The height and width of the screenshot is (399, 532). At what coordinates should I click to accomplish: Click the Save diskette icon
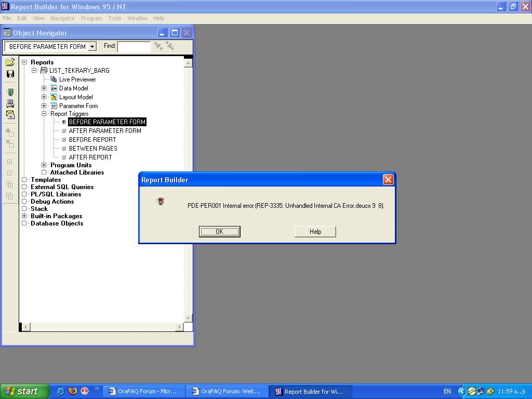point(10,74)
